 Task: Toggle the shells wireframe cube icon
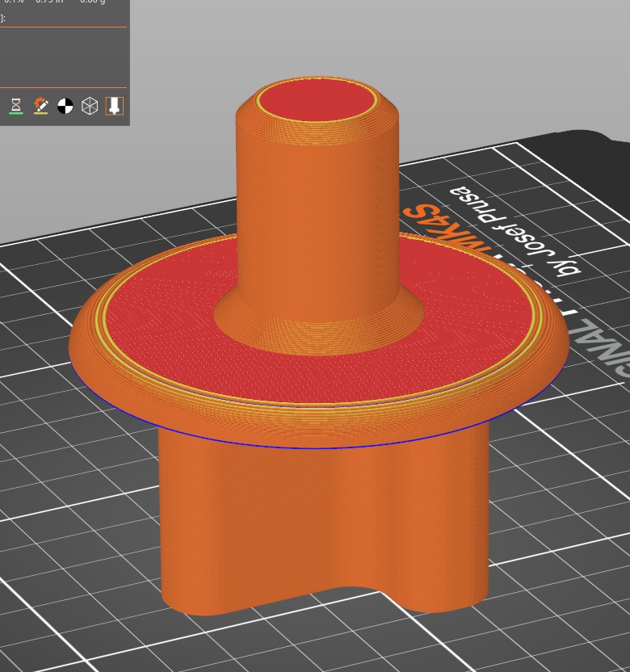pyautogui.click(x=90, y=106)
